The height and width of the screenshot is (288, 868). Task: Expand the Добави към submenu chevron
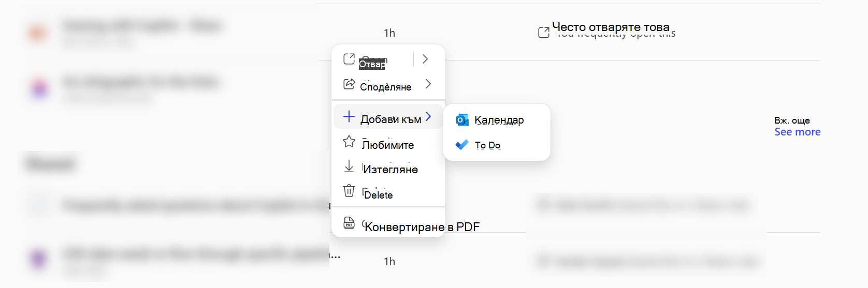pyautogui.click(x=428, y=116)
